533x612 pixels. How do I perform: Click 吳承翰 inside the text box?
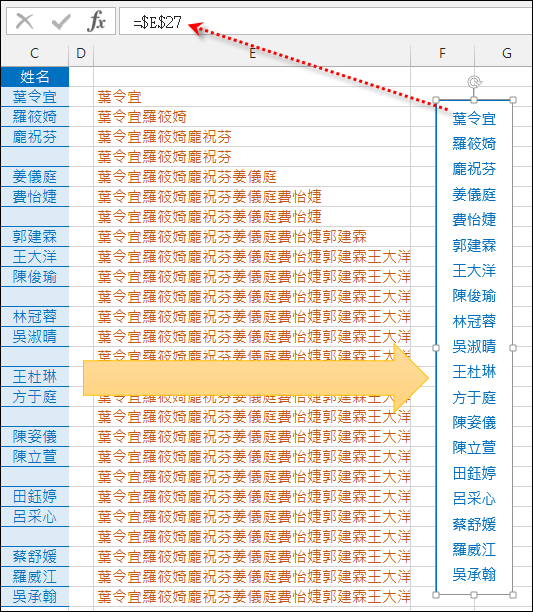[474, 575]
